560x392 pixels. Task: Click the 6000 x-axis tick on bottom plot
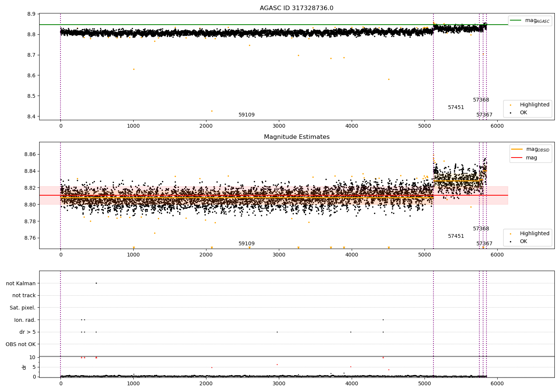[x=497, y=383]
